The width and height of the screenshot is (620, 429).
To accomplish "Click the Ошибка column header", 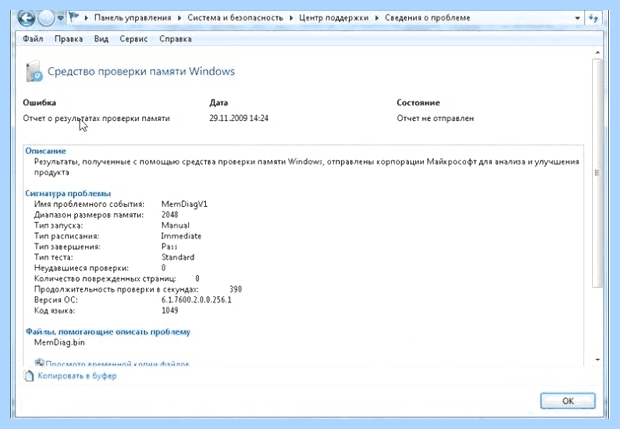I will point(39,103).
